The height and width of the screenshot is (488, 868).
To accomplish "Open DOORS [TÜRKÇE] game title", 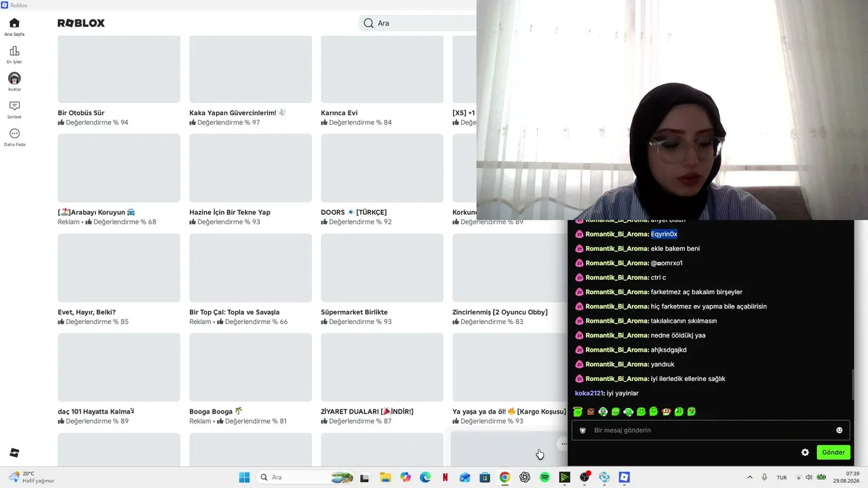I will [x=353, y=212].
